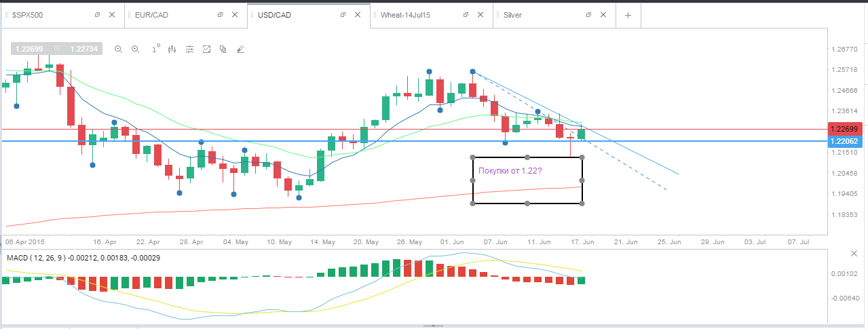Viewport: 868px width, 329px height.
Task: Switch to the $SPX500 tab
Action: pyautogui.click(x=29, y=15)
